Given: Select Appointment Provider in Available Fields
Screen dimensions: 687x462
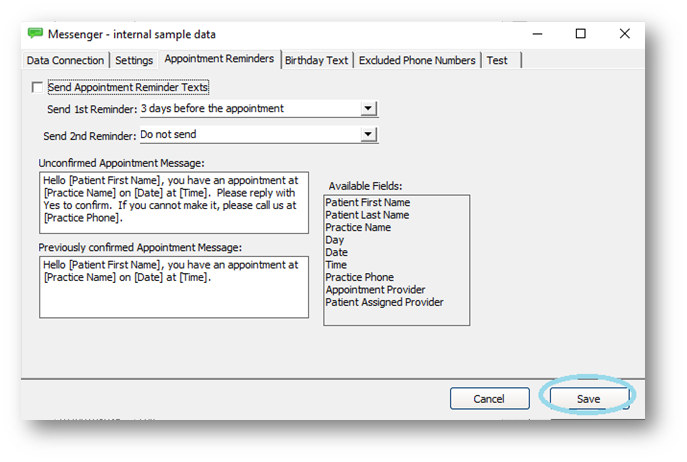Looking at the screenshot, I should (375, 290).
